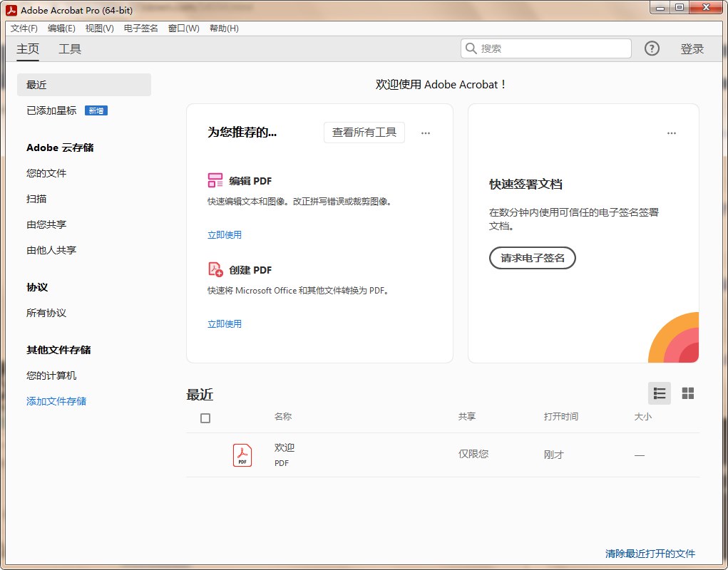728x570 pixels.
Task: Open the 电子签名 menu
Action: coord(141,28)
